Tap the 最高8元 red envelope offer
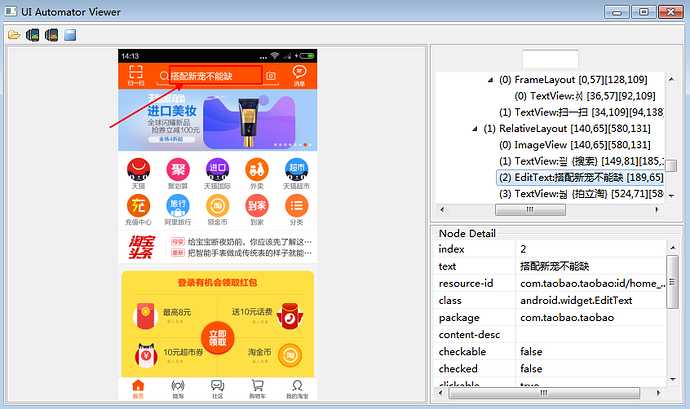Screen dimensions: 690x409 tap(161, 315)
